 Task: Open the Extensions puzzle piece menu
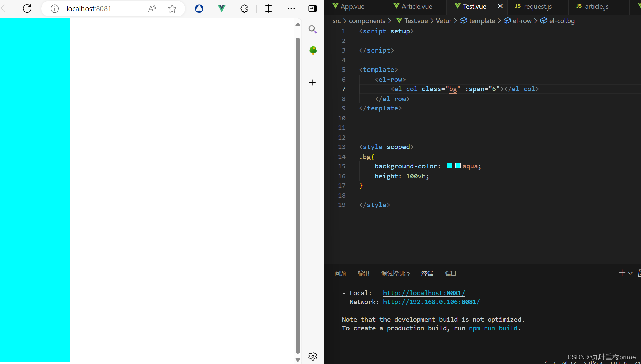[x=244, y=8]
